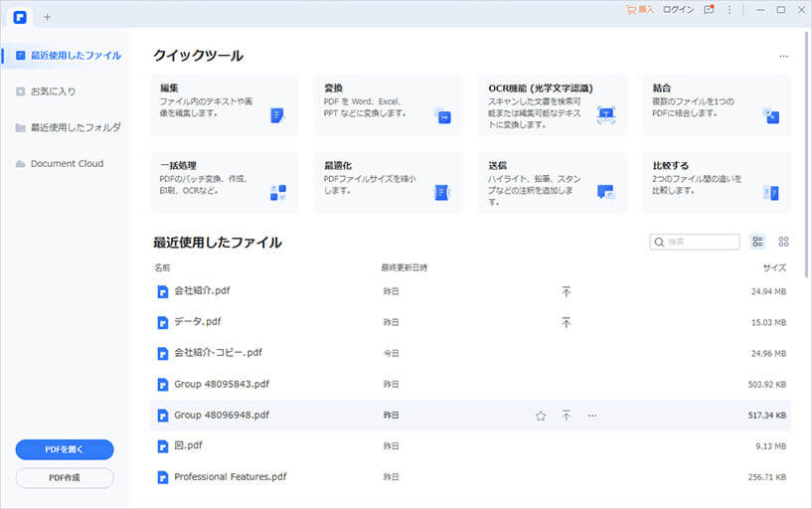
Task: Open the title bar vertical dots menu
Action: coord(731,10)
